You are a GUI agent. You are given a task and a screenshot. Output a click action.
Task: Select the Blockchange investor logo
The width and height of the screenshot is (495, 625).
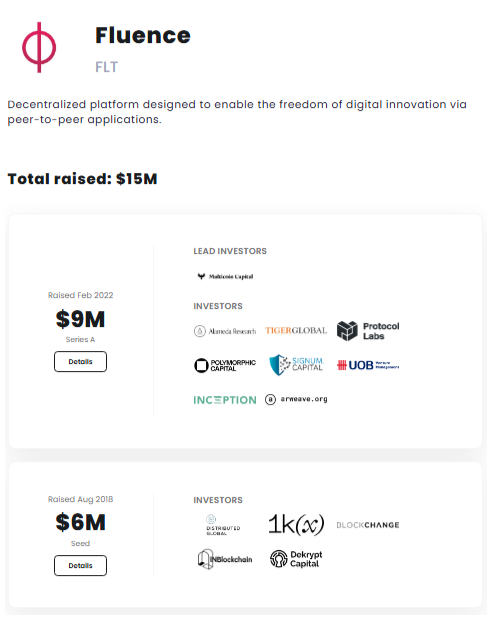pos(368,525)
